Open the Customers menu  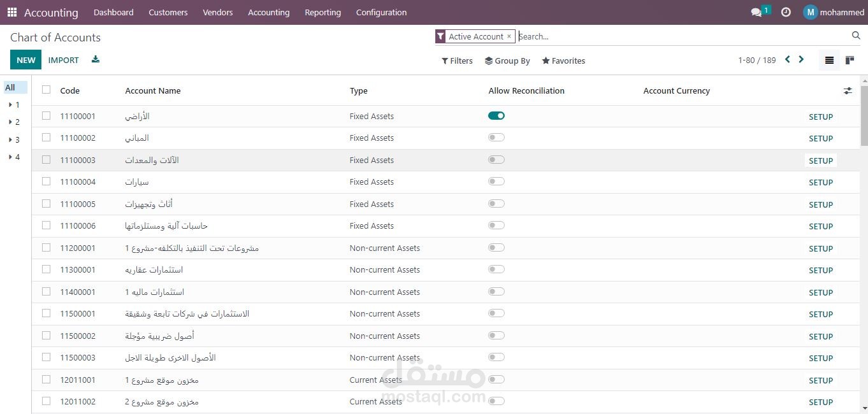click(x=168, y=12)
